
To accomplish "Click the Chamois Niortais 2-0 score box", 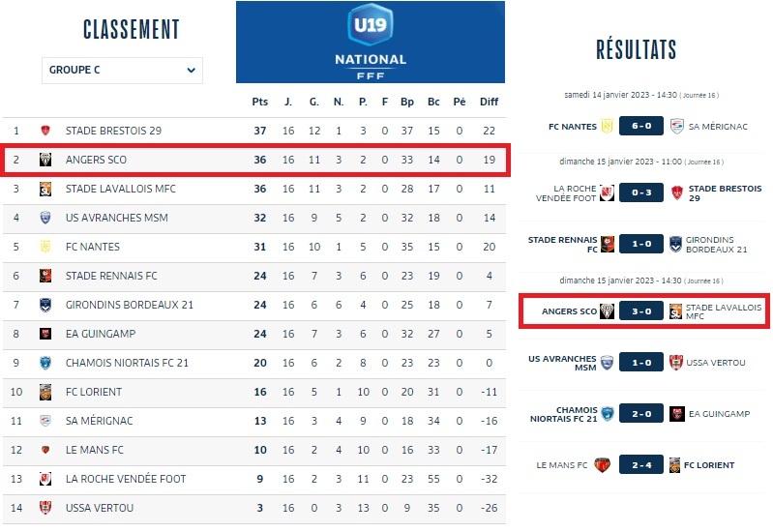I will (x=641, y=414).
